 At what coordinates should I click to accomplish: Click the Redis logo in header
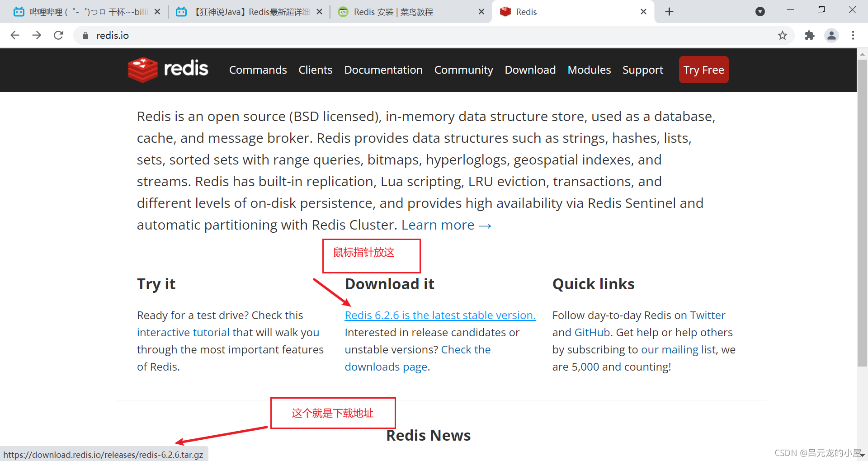coord(168,70)
